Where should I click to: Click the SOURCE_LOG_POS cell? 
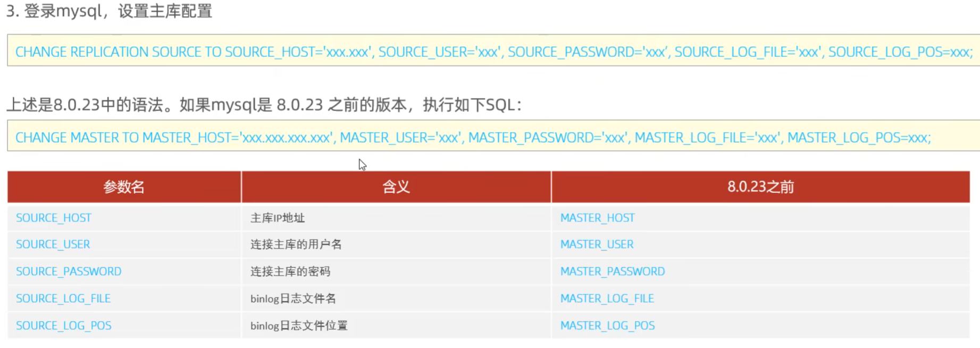coord(124,325)
